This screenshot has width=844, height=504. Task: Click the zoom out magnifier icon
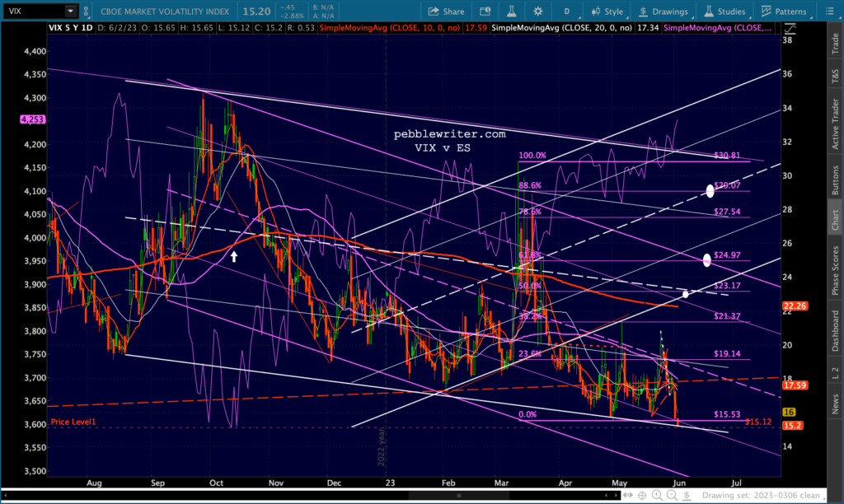click(x=672, y=496)
